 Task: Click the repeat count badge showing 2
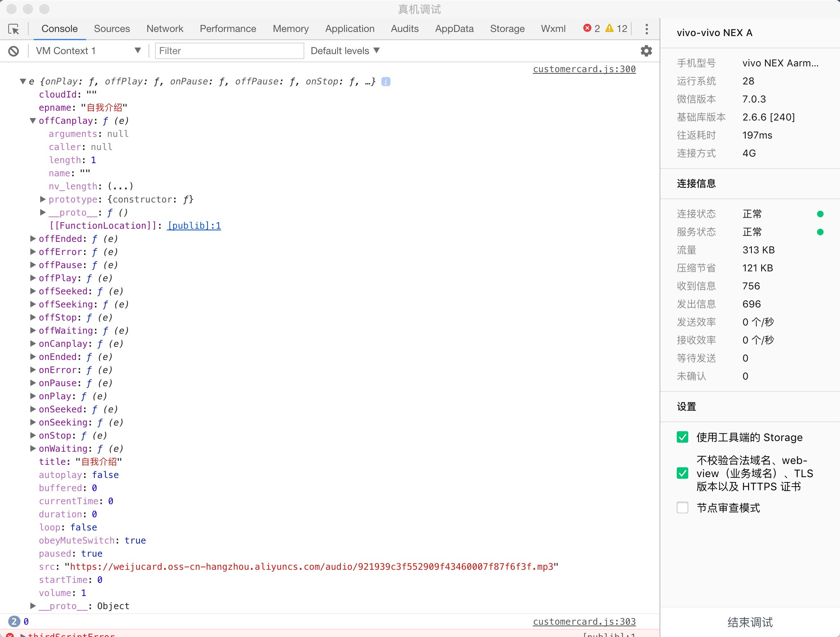coord(14,621)
